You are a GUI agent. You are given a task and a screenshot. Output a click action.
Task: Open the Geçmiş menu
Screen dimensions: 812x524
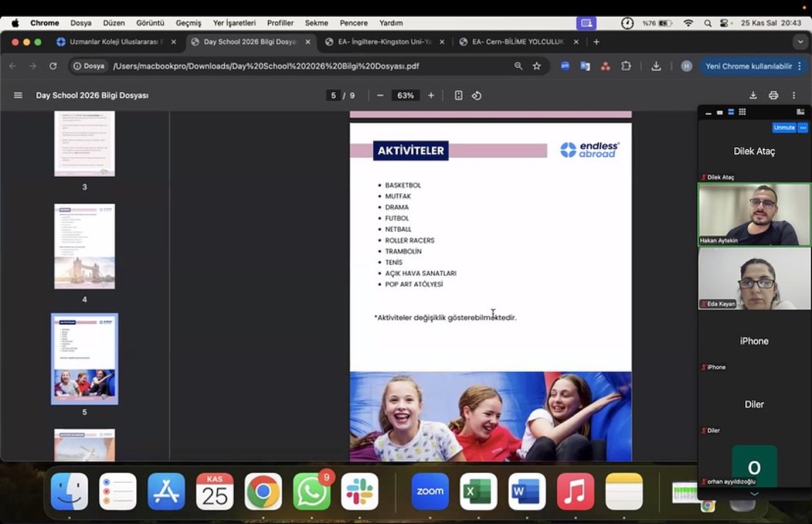pos(188,23)
